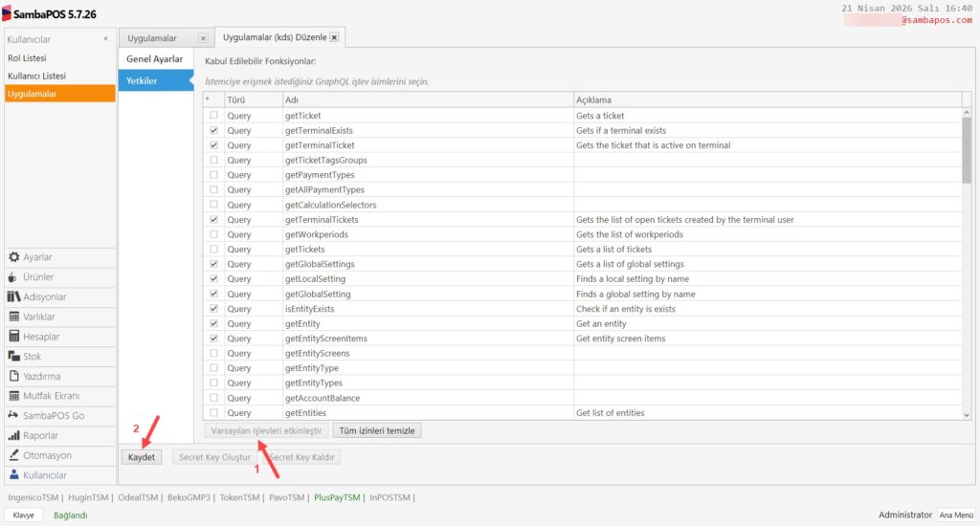Tick the getWorkperiods checkbox
Screen dimensions: 980x526
(x=213, y=234)
